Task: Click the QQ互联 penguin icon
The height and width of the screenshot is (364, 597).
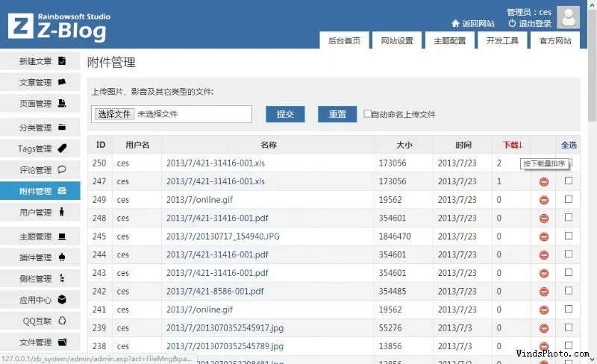Action: pyautogui.click(x=62, y=321)
